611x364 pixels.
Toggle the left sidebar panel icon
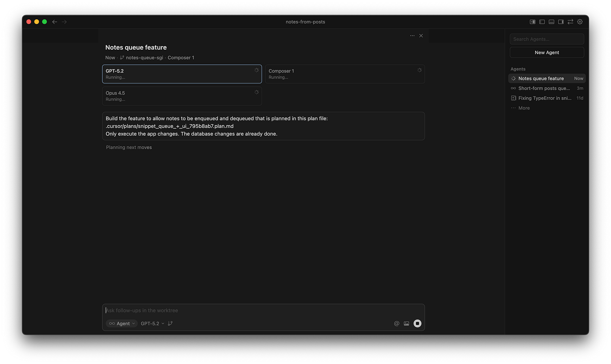(x=542, y=22)
